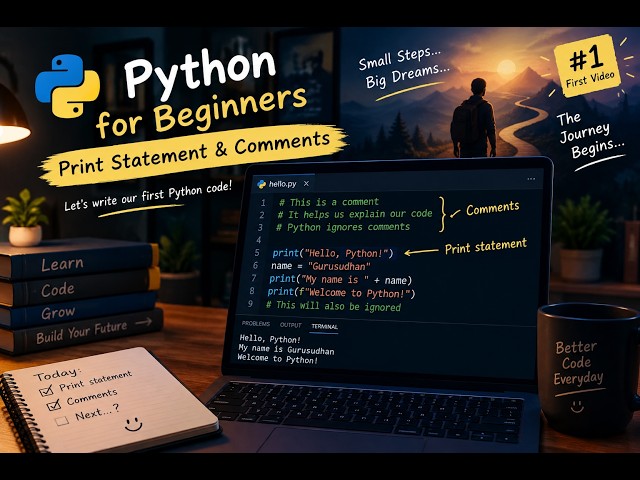Click code line "# Python ignores comments"

click(343, 227)
